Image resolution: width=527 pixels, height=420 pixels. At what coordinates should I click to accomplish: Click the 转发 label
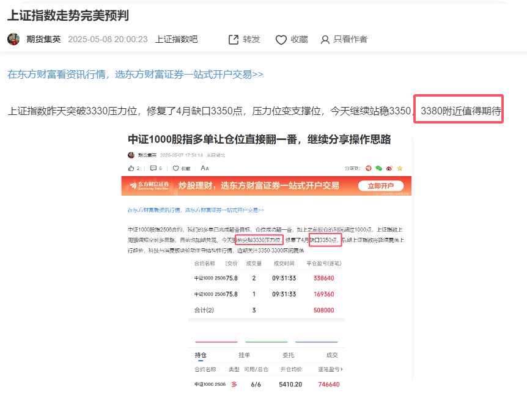click(x=251, y=39)
